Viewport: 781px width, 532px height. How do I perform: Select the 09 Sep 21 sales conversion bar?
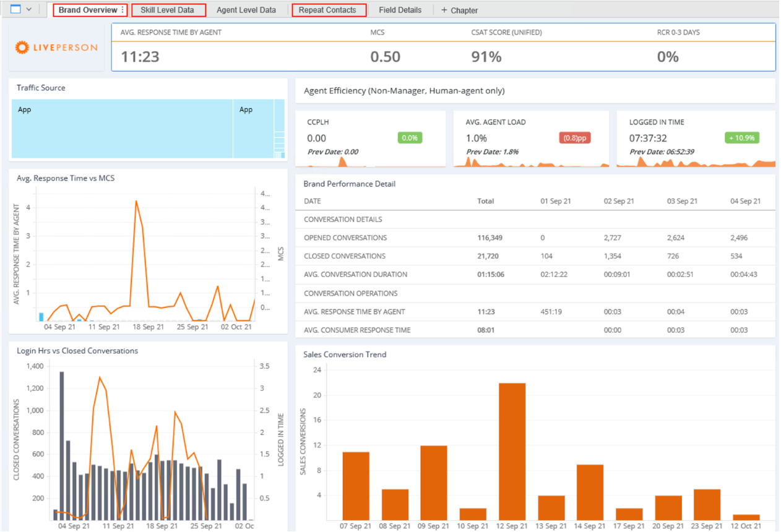(434, 483)
